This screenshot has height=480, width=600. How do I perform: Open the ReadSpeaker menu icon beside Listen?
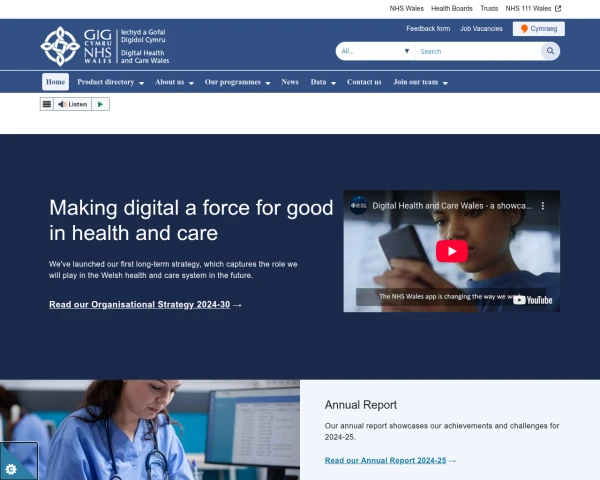(47, 104)
